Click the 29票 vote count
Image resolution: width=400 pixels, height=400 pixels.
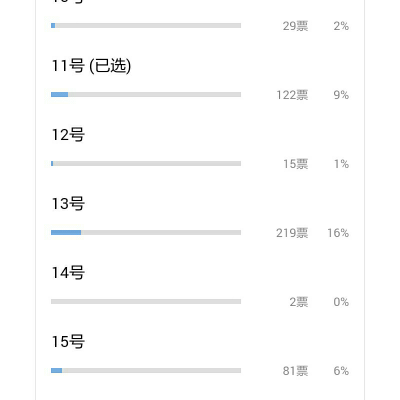296,26
